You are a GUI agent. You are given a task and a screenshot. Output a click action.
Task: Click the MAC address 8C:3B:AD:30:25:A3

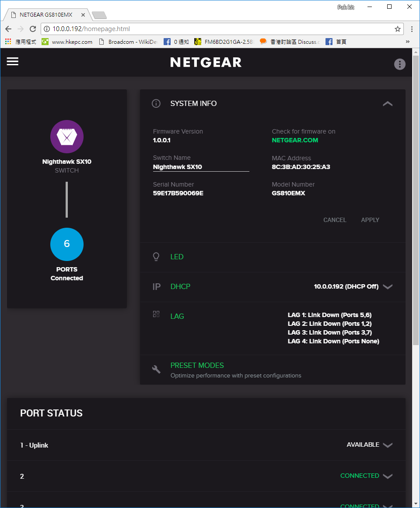click(301, 167)
